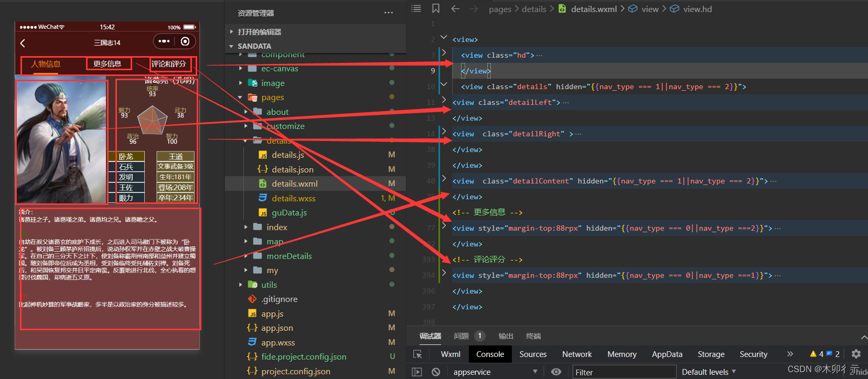Focus the console Filter input
Image resolution: width=868 pixels, height=379 pixels.
[624, 372]
